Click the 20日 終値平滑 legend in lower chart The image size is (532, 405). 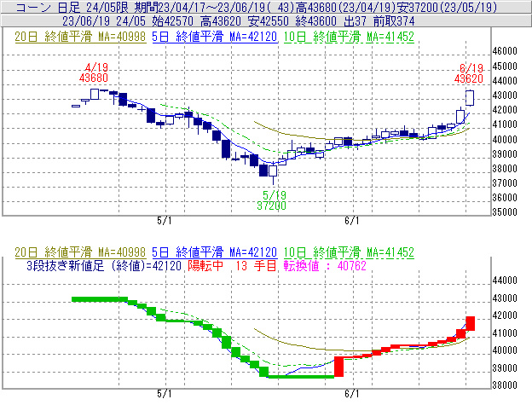pos(80,252)
